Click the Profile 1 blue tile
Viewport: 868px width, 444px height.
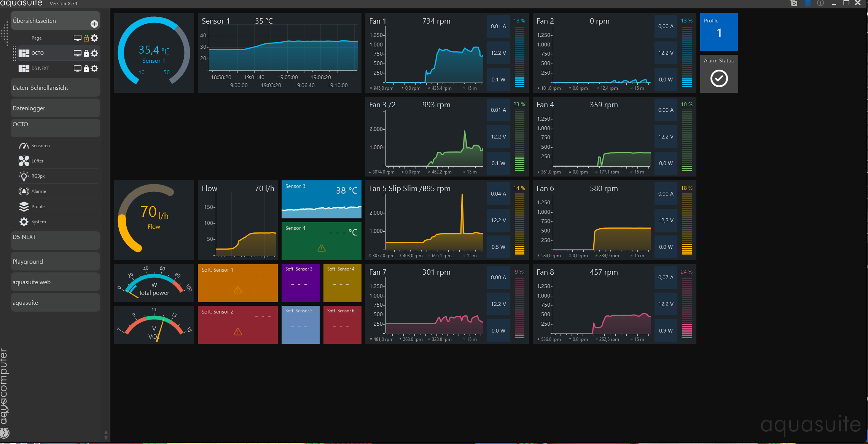click(x=719, y=32)
